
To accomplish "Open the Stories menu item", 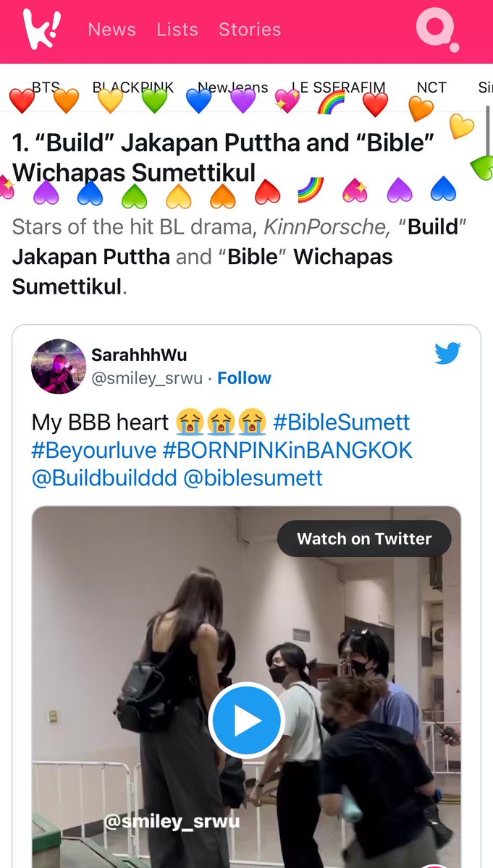I will [250, 30].
